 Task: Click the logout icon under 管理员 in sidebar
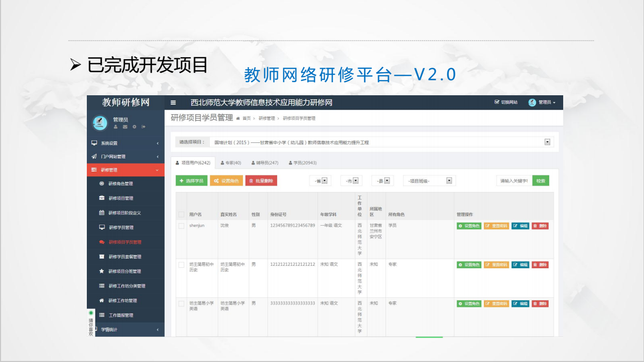coord(143,127)
